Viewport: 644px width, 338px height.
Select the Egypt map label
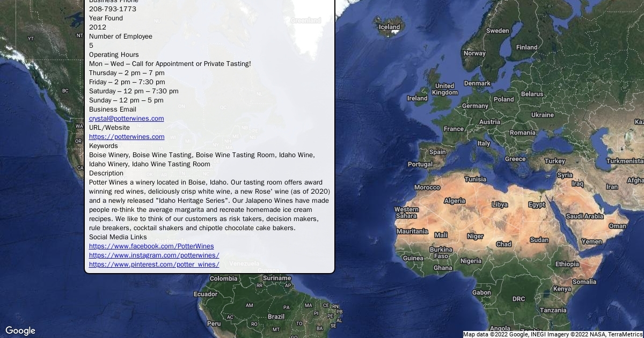[x=537, y=204]
